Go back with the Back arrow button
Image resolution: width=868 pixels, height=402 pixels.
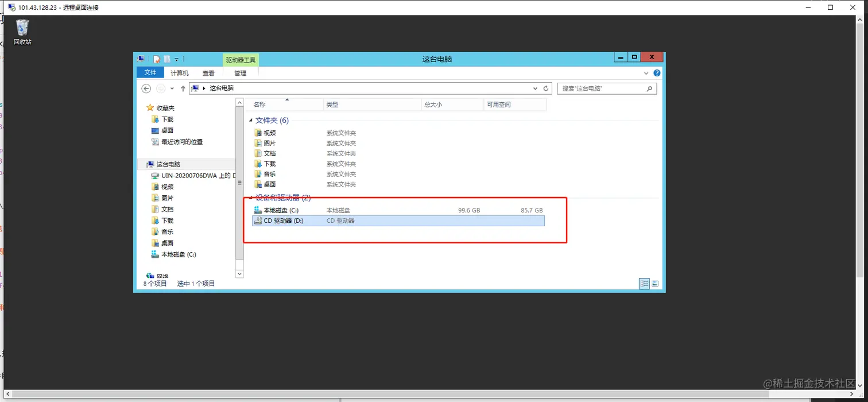tap(146, 88)
